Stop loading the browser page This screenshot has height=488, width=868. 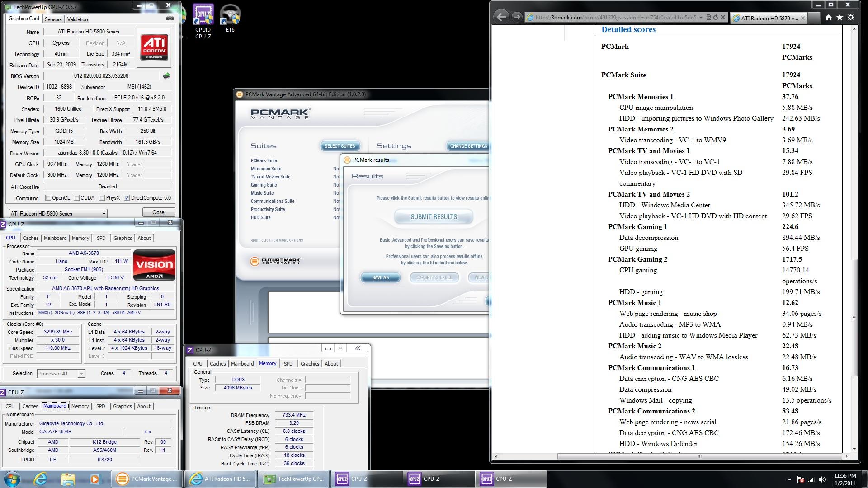[x=722, y=18]
